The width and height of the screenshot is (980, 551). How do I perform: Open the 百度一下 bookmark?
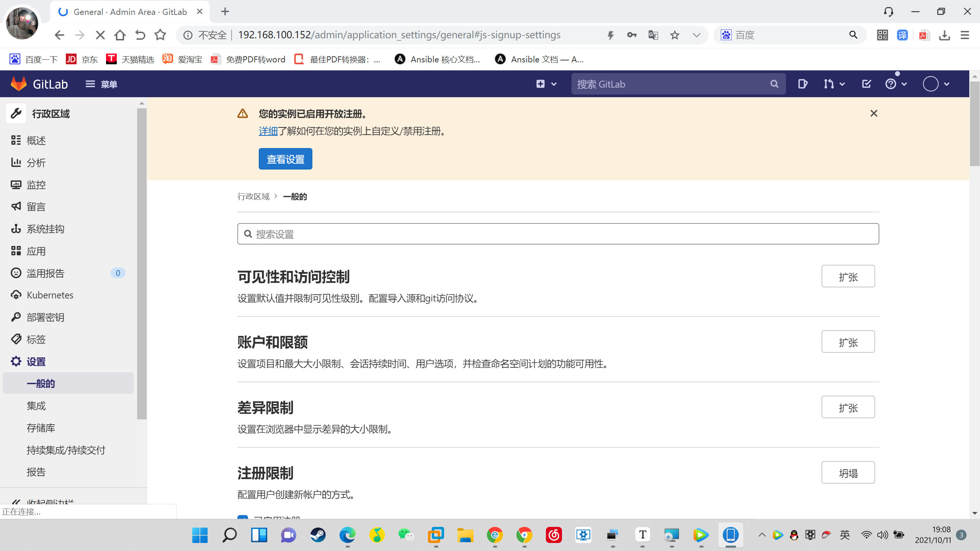click(x=33, y=59)
